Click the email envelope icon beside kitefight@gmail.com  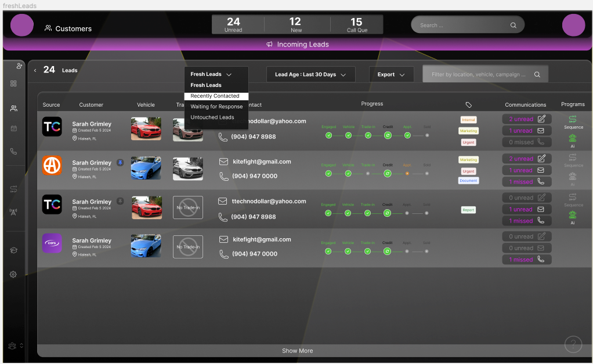tap(223, 161)
